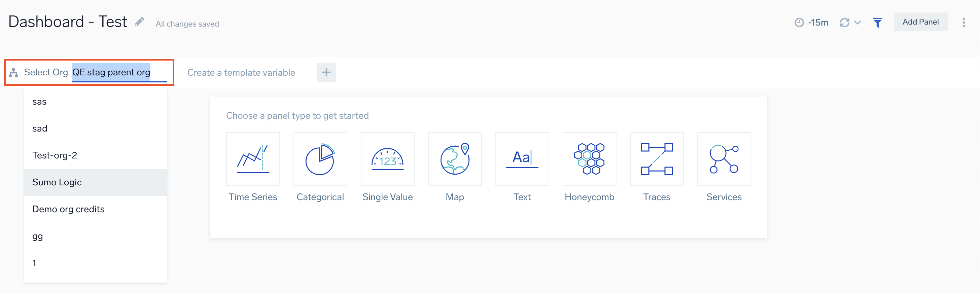
Task: Click the Add Panel button
Action: coord(921,22)
